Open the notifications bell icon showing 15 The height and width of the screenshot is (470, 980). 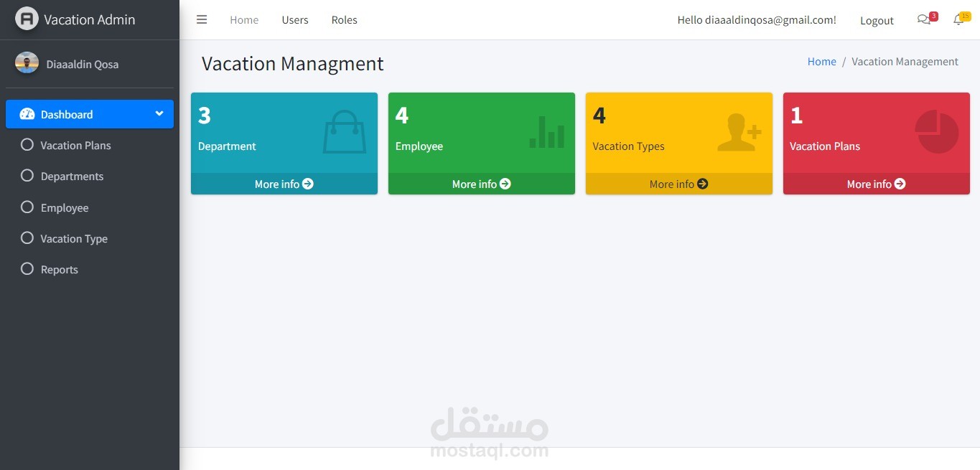click(958, 20)
